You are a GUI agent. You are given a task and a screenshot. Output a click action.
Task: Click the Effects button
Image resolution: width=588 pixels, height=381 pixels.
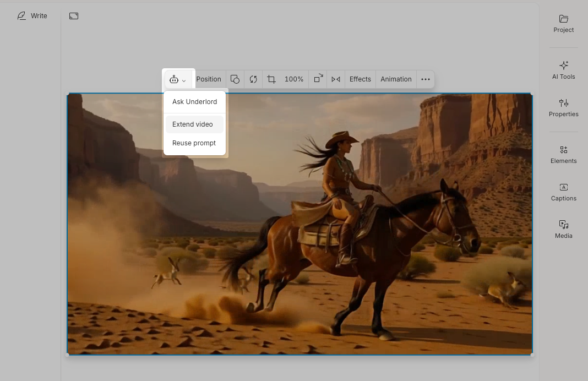tap(360, 79)
